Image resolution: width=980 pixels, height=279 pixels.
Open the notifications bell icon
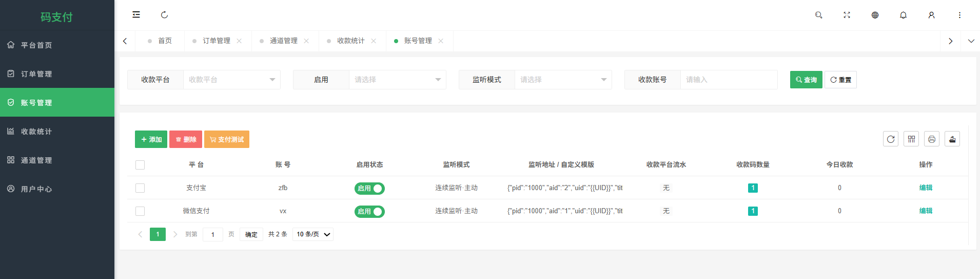point(903,15)
